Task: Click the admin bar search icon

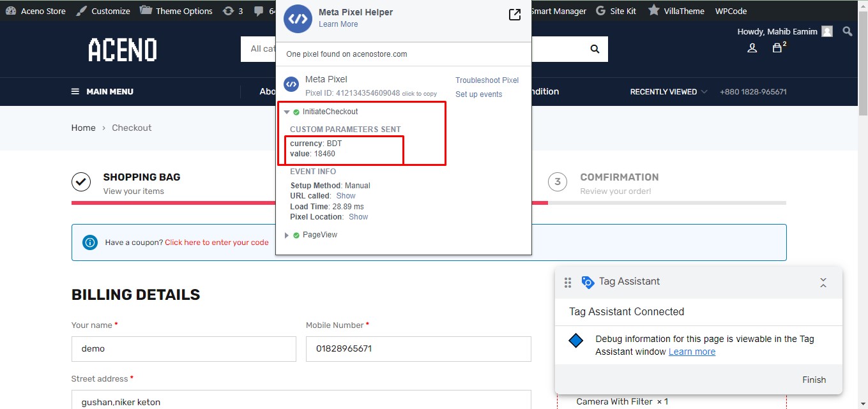Action: click(x=847, y=31)
